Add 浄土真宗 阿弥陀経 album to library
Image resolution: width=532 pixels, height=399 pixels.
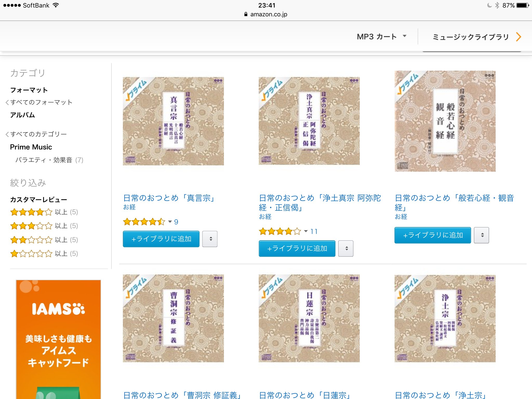pyautogui.click(x=297, y=248)
